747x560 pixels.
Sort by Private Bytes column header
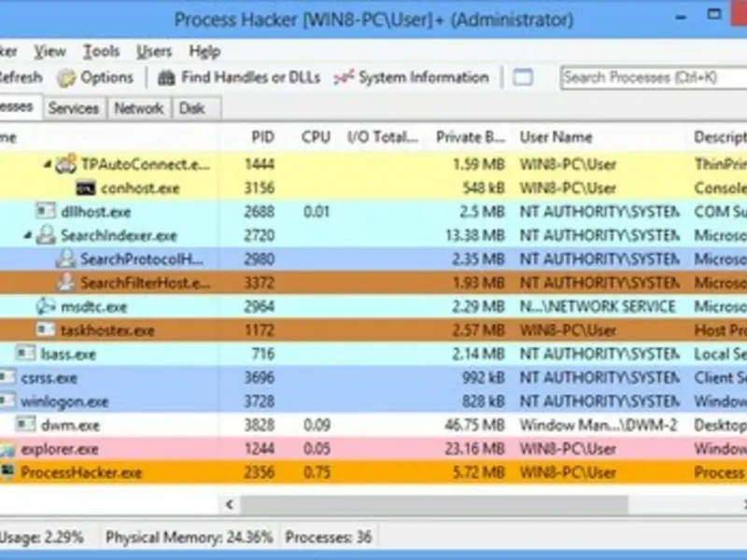click(x=471, y=137)
